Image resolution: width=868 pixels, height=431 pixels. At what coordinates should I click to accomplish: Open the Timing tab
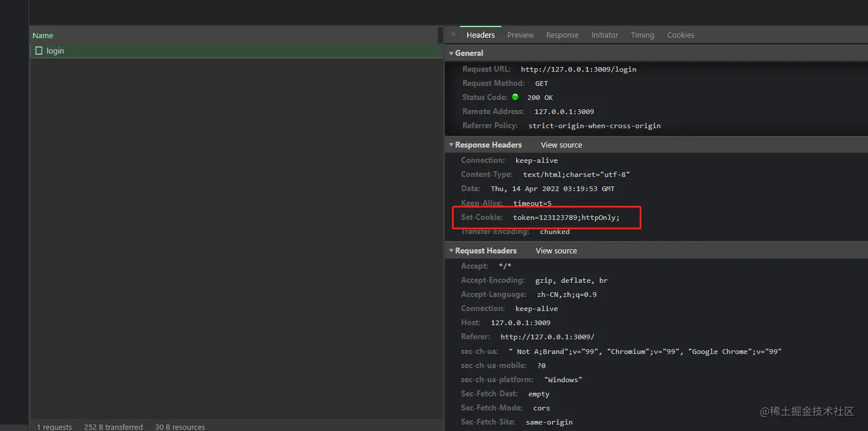(642, 35)
